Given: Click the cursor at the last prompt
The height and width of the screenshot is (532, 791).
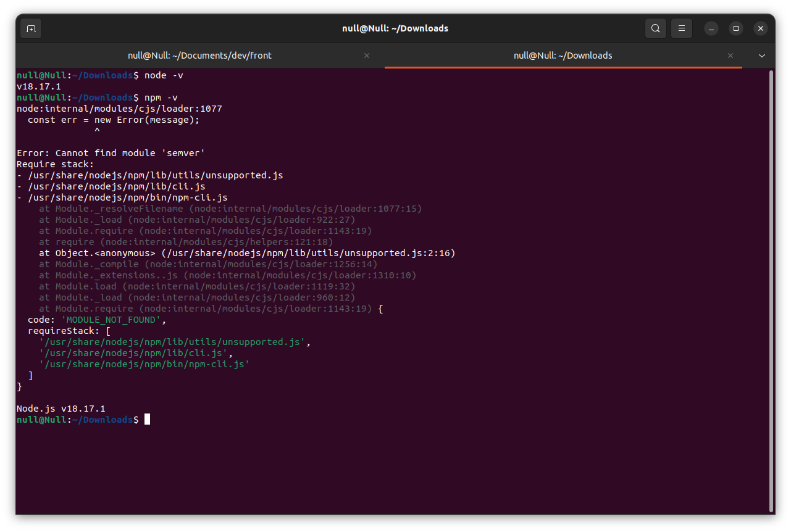Looking at the screenshot, I should 147,420.
